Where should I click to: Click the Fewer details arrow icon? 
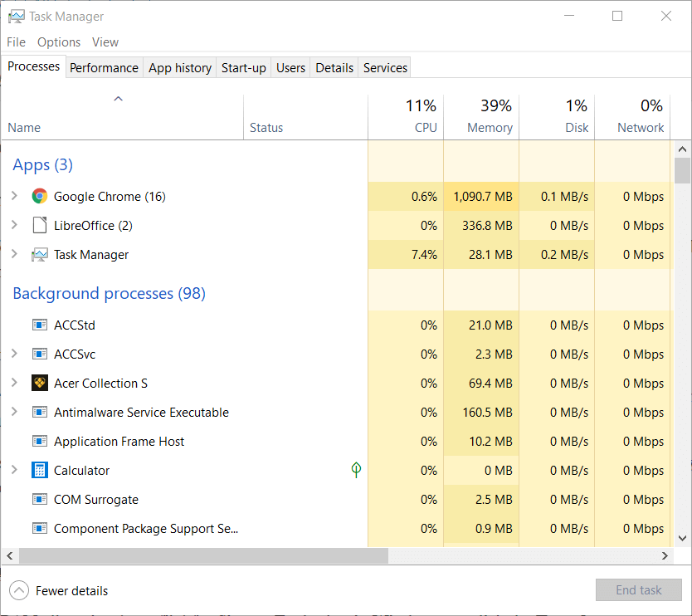click(x=19, y=590)
